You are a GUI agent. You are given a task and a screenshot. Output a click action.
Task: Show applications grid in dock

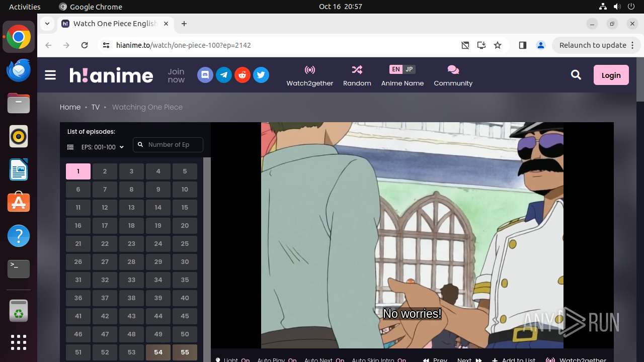click(19, 342)
